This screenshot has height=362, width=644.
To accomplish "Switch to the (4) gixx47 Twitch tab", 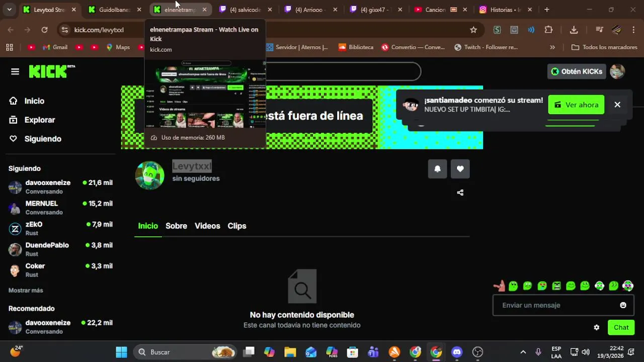I will pos(376,10).
